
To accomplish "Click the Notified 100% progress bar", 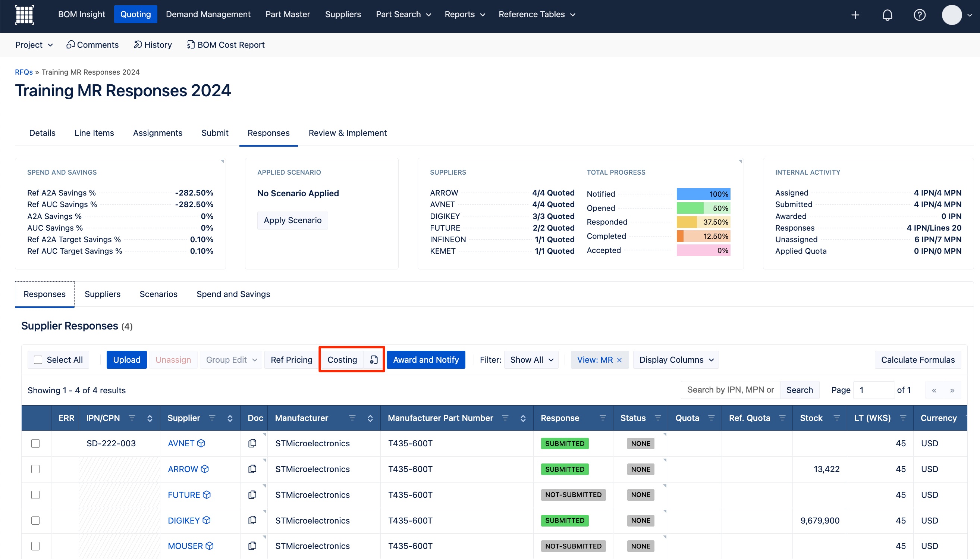I will [x=703, y=194].
